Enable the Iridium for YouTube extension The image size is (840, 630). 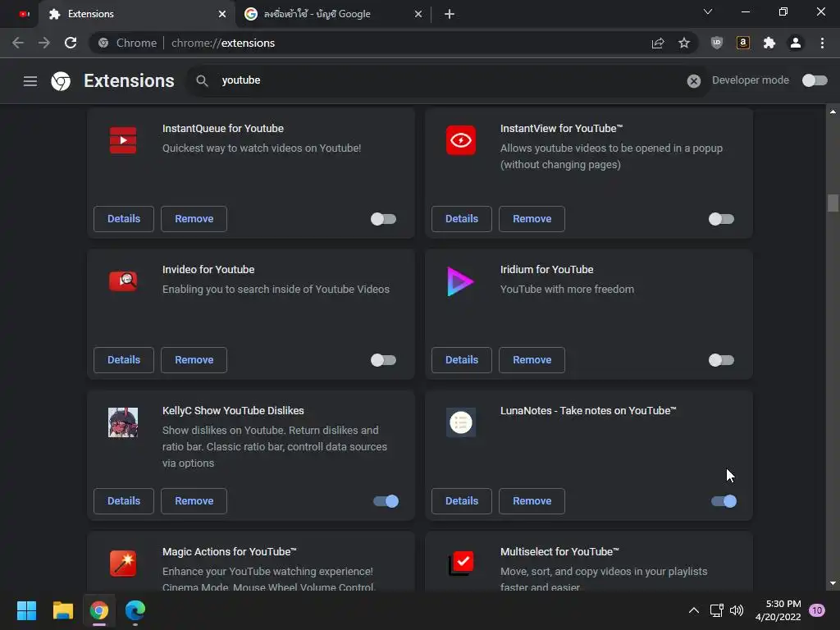[x=721, y=360]
